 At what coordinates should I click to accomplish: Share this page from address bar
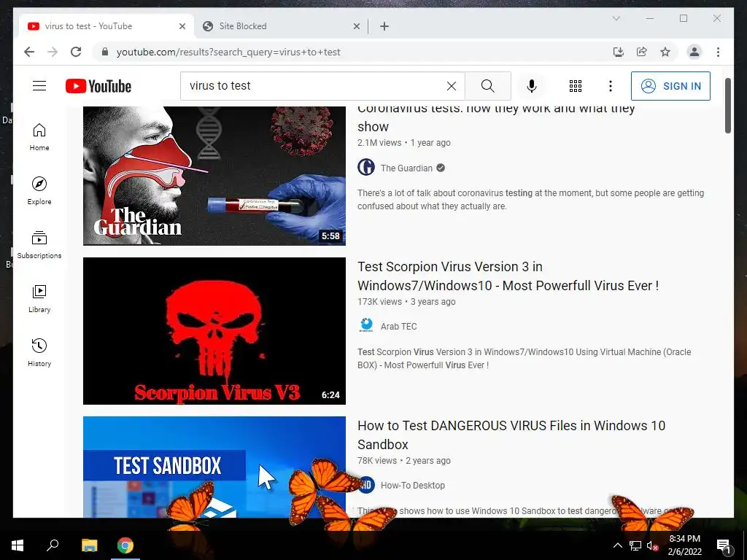642,52
